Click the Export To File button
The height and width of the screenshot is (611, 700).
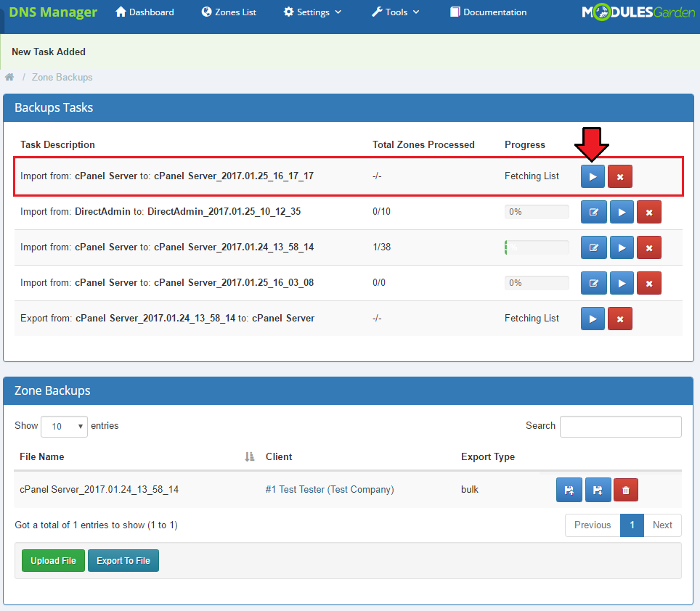tap(123, 561)
